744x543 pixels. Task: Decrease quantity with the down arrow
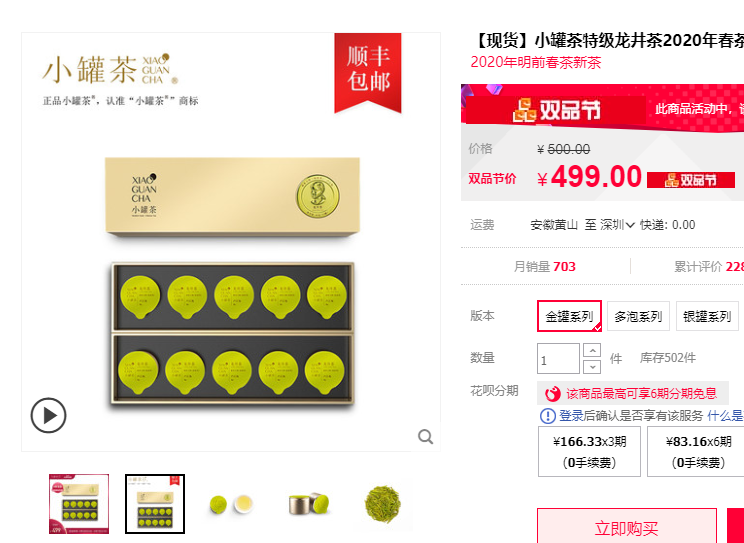(592, 367)
